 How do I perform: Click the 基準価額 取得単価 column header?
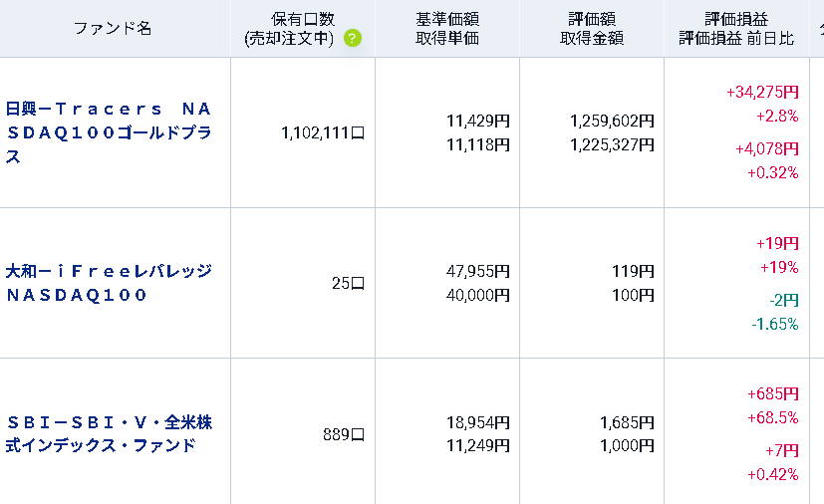(x=447, y=28)
